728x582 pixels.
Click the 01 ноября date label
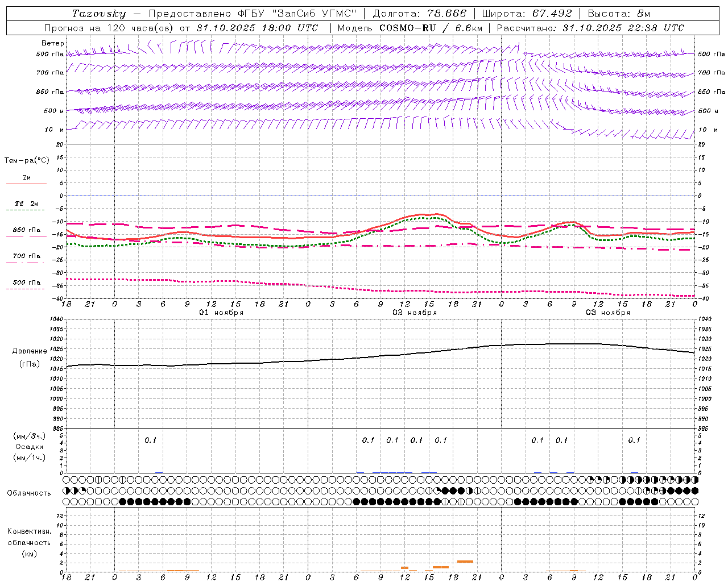coord(221,313)
